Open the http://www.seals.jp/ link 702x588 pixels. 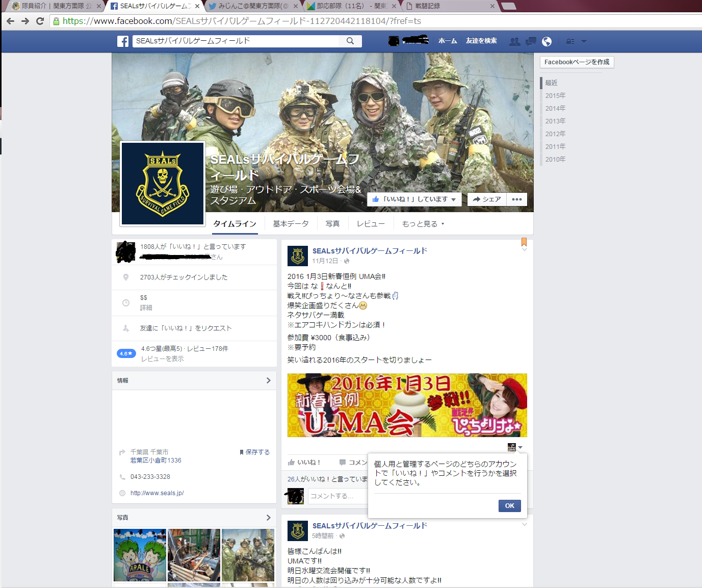(157, 493)
